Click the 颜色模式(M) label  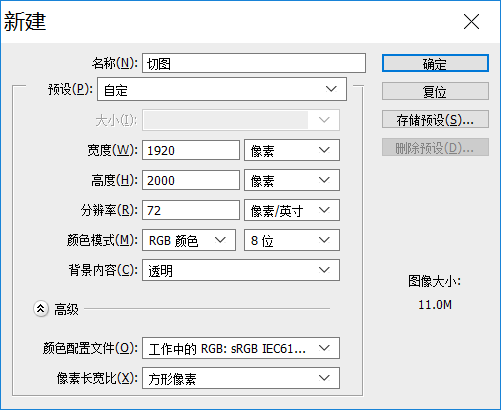[102, 240]
